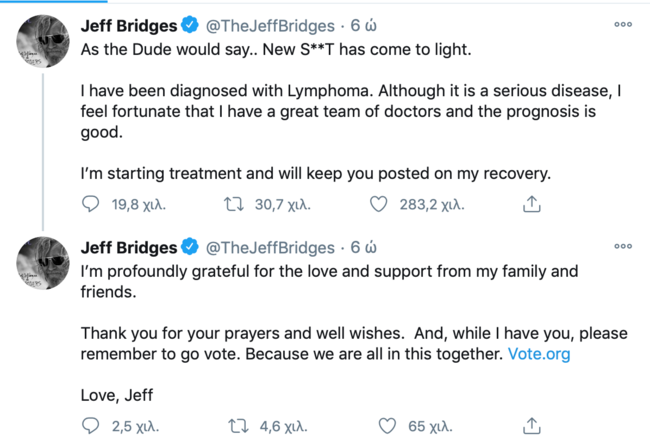Like the Lymphoma diagnosis tweet

click(378, 205)
